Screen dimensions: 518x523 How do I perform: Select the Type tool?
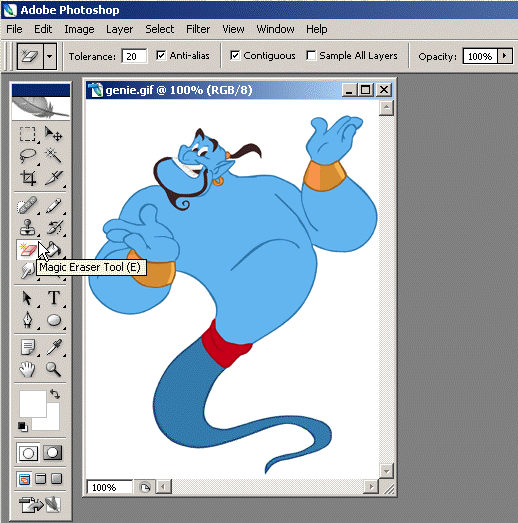53,298
